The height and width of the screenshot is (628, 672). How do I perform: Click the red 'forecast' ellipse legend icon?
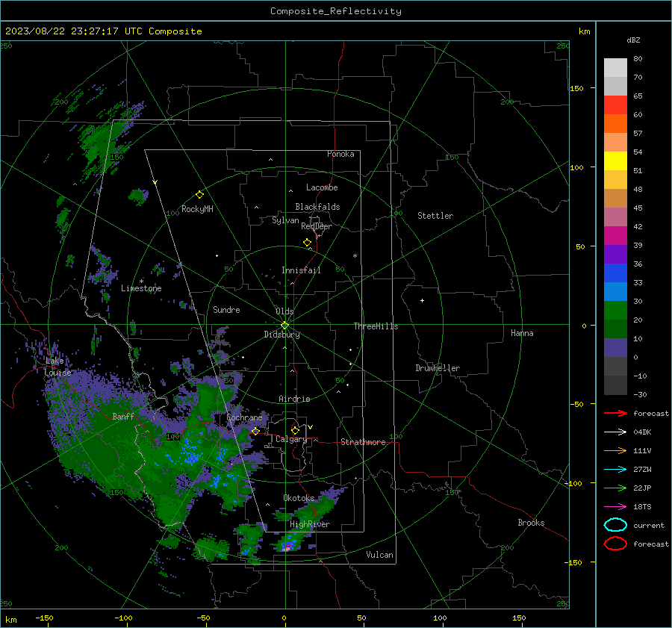(615, 544)
